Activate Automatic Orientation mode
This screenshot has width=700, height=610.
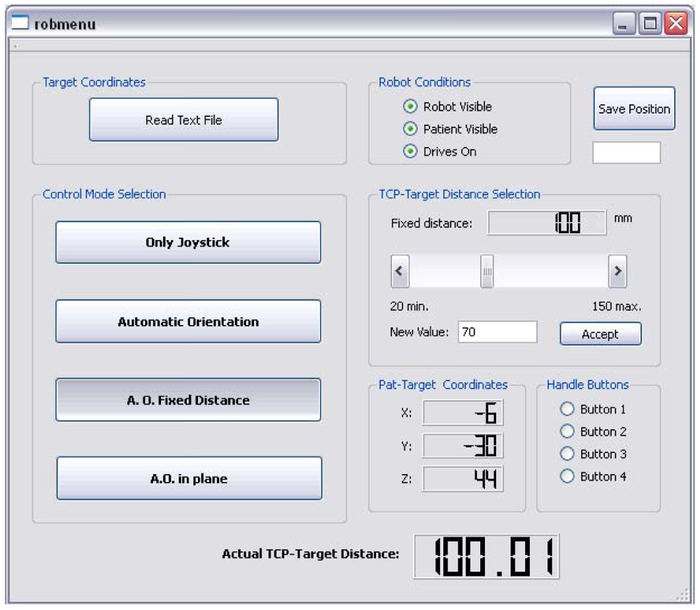point(188,321)
